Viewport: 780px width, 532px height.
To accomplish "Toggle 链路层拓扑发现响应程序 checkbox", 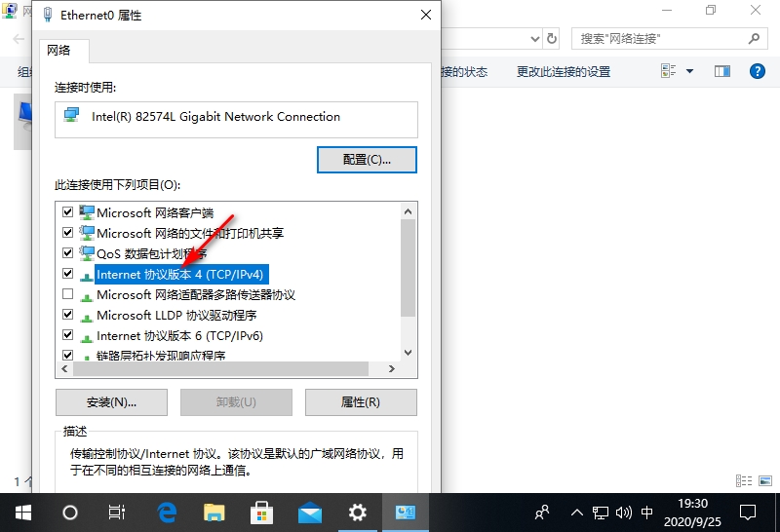I will coord(67,355).
